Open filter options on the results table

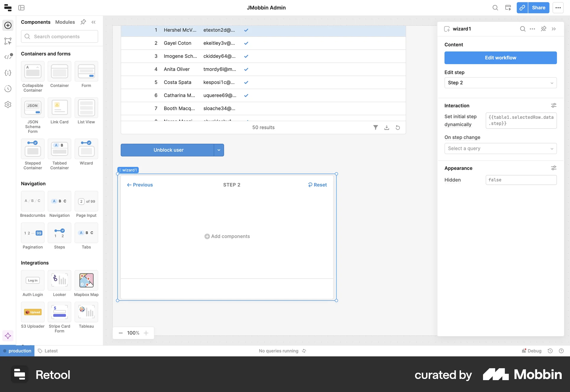point(375,127)
